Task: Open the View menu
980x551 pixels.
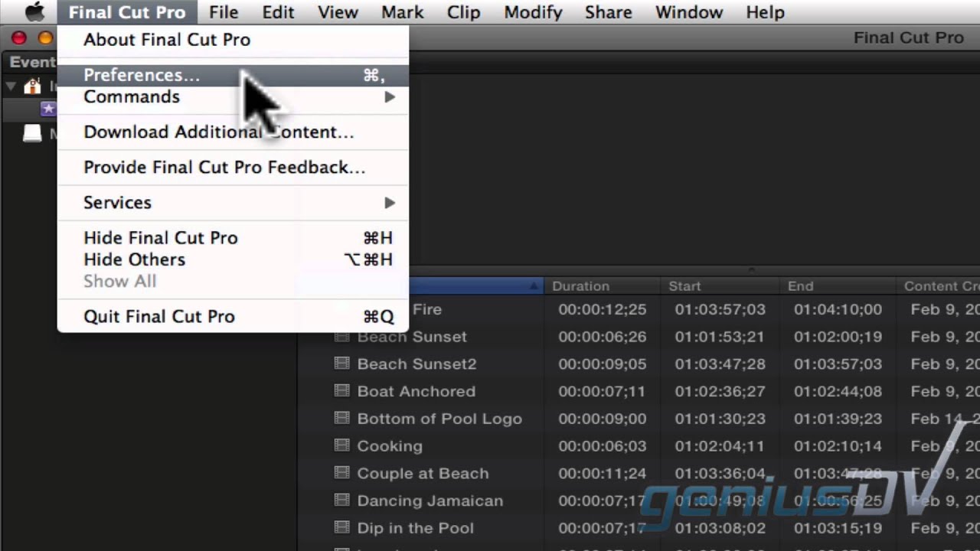Action: coord(338,12)
